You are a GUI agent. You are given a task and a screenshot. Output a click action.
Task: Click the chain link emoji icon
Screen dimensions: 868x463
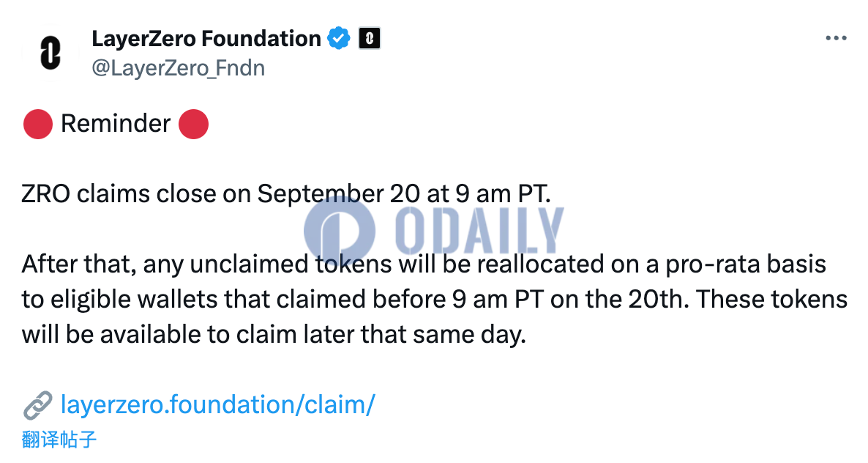[37, 404]
